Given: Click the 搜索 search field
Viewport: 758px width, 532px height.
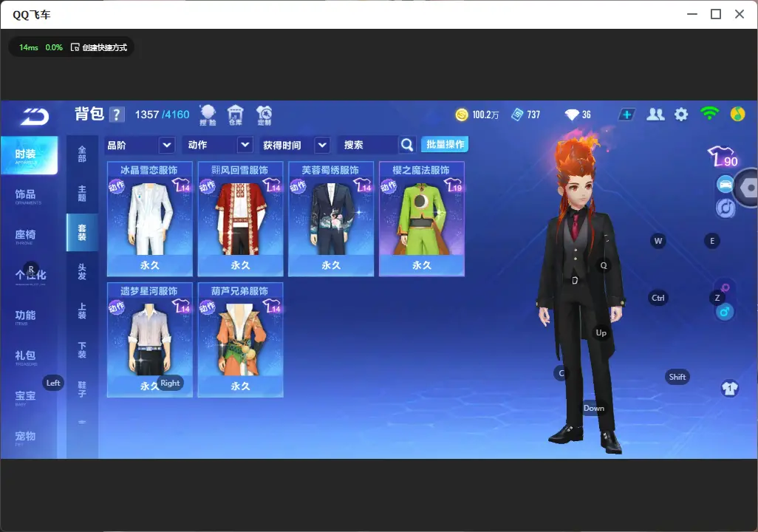Looking at the screenshot, I should (x=369, y=145).
